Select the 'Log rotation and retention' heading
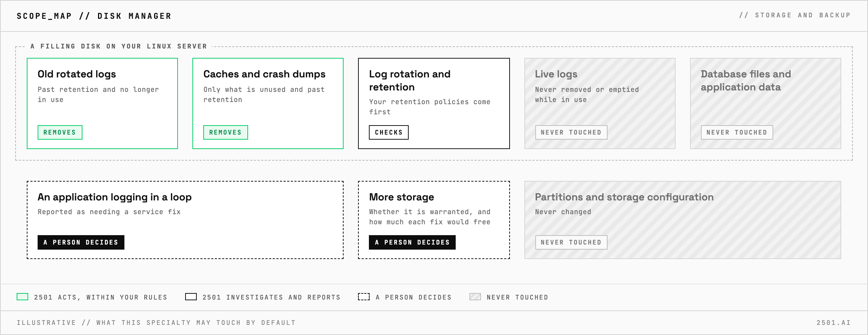Viewport: 868px width, 335px height. click(x=410, y=81)
